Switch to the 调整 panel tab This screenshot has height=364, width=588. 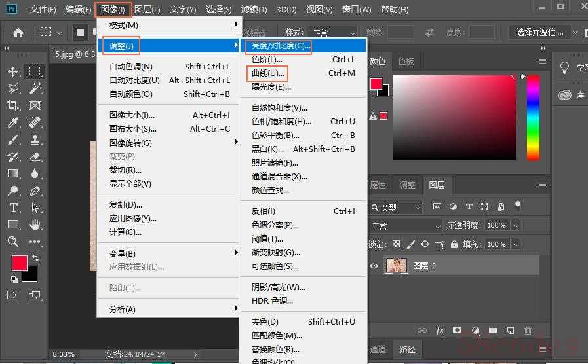[407, 185]
